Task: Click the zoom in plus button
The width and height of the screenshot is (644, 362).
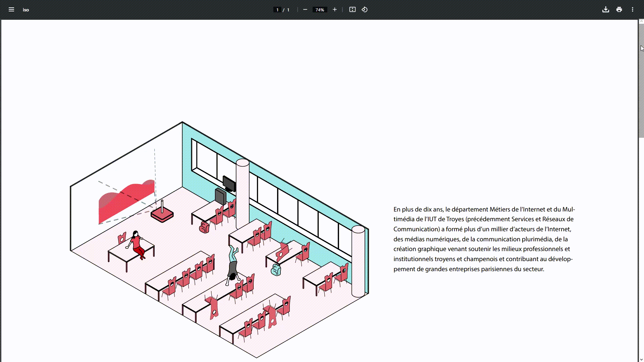Action: 334,10
